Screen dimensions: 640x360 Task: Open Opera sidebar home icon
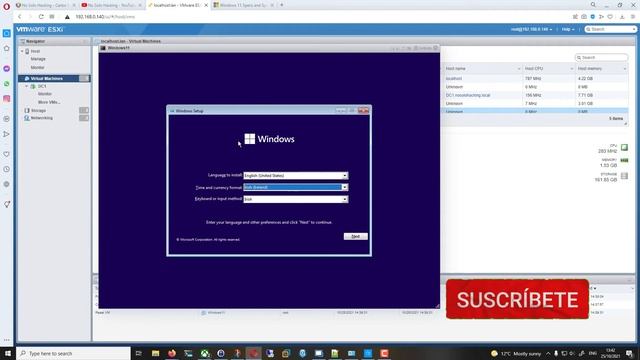tap(7, 49)
